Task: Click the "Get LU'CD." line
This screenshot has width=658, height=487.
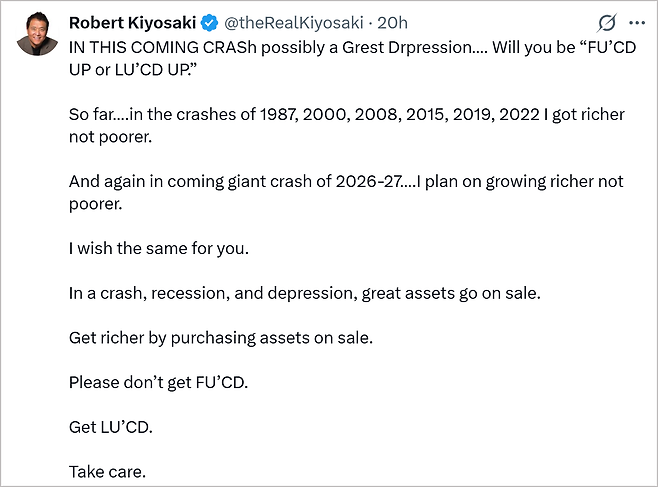Action: click(x=111, y=426)
